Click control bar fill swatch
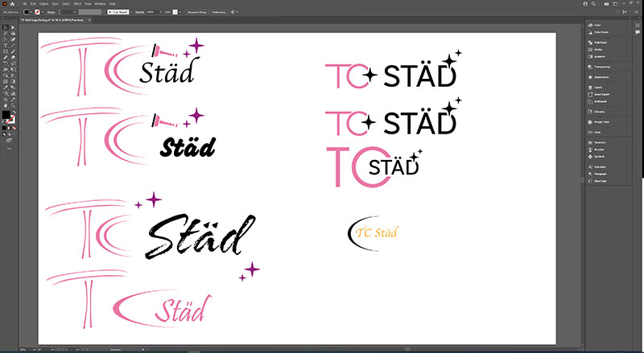Viewport: 644px width, 353px height. (27, 12)
